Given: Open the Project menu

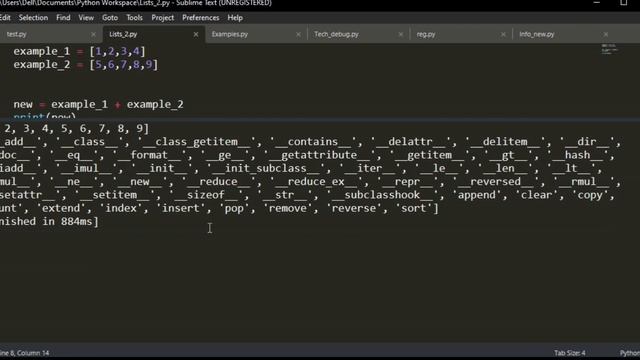Looking at the screenshot, I should pyautogui.click(x=162, y=18).
